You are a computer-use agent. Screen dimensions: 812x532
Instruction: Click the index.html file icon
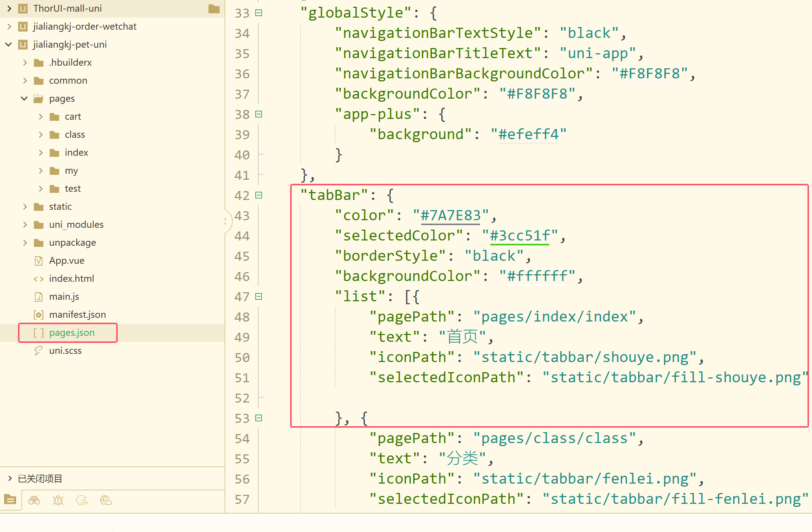point(39,279)
